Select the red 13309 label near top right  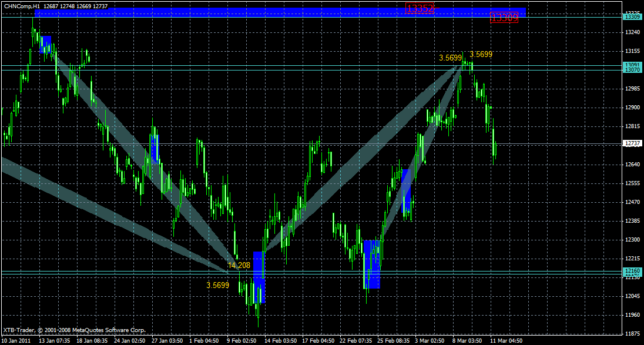504,17
